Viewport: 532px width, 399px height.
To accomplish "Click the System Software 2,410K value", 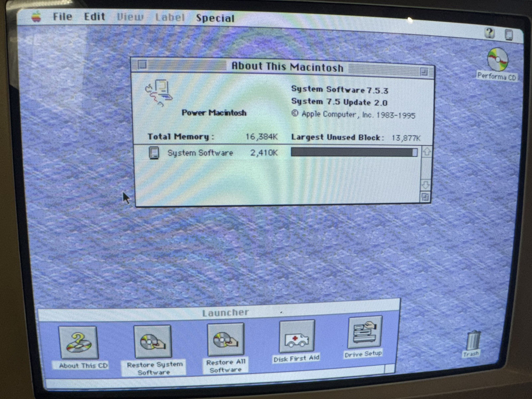I will (x=264, y=153).
